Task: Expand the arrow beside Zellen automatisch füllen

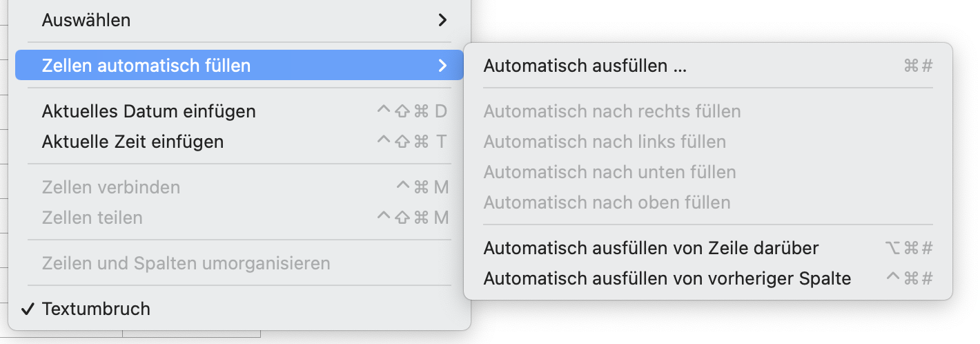Action: pos(442,66)
